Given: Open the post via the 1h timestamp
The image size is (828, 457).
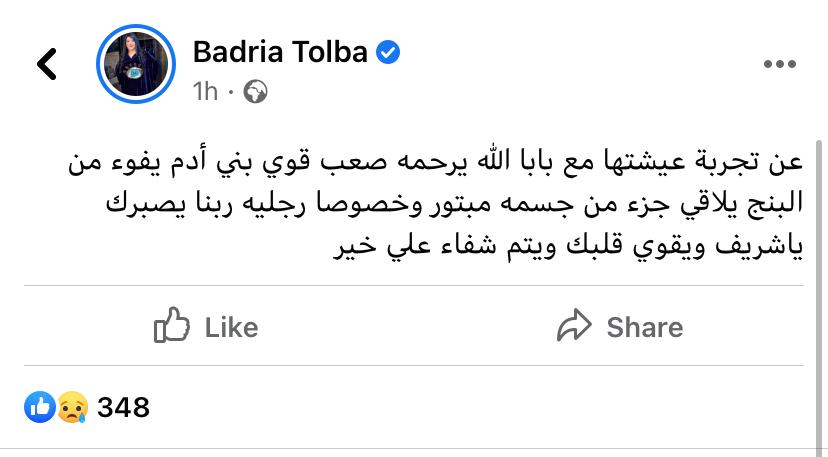Looking at the screenshot, I should [205, 91].
